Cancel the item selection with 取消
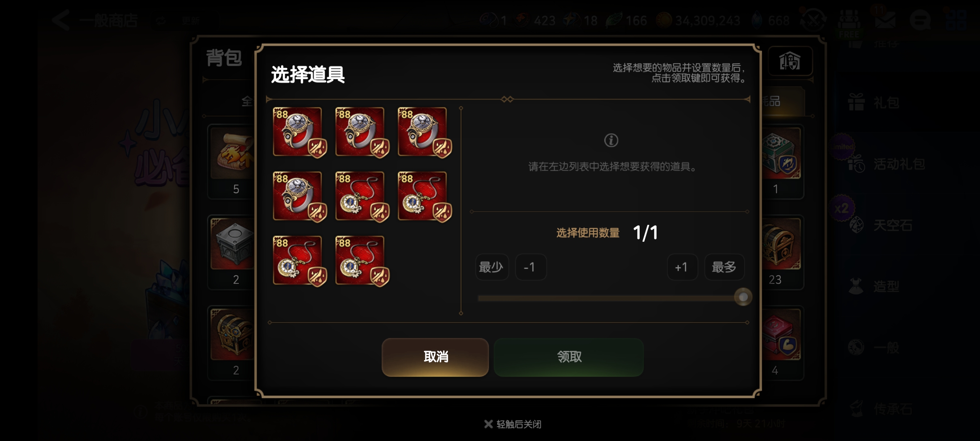 coord(435,357)
